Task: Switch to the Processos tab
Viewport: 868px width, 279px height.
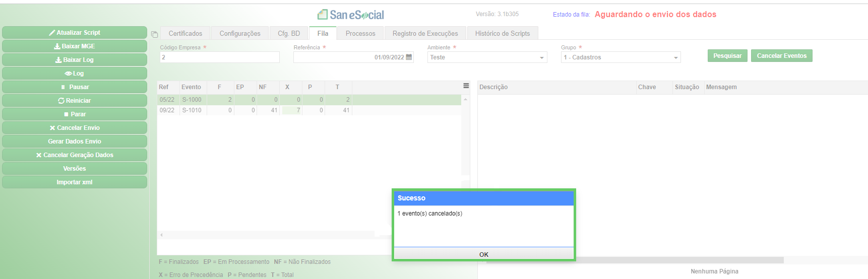Action: (360, 33)
